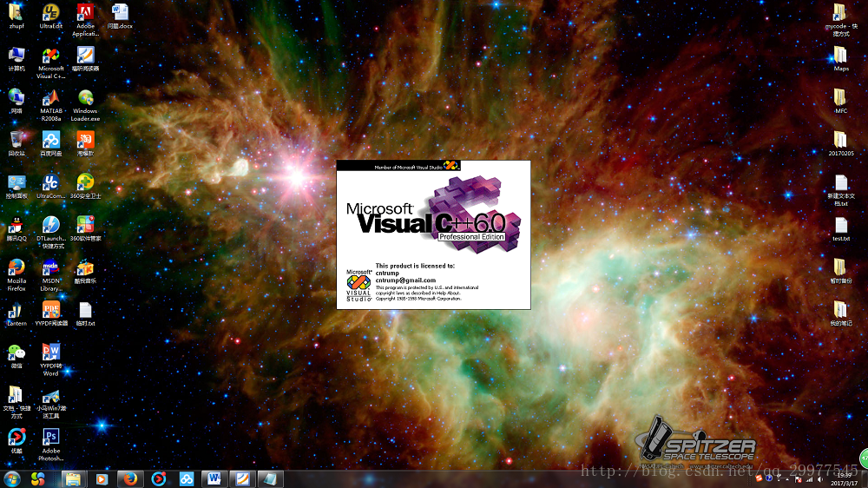Select the 360安全卫士 shortcut
The image size is (868, 488).
85,186
